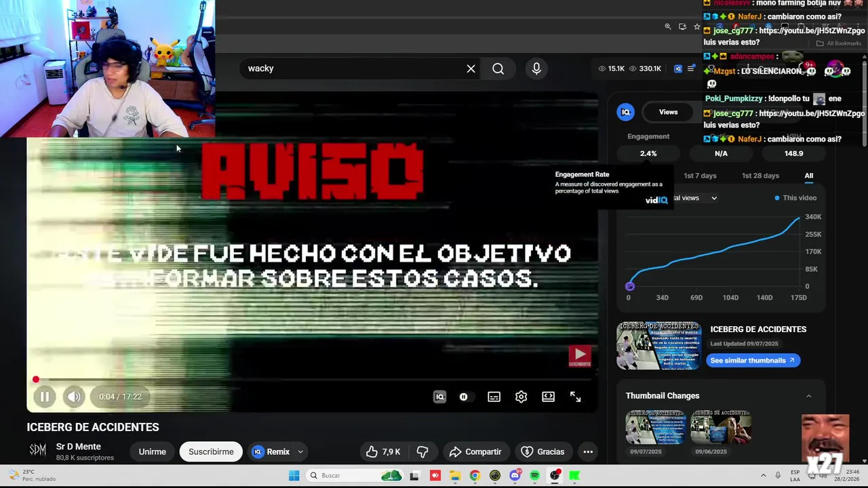The width and height of the screenshot is (868, 488).
Task: Click the taskbar Buscar search box
Action: tap(353, 476)
